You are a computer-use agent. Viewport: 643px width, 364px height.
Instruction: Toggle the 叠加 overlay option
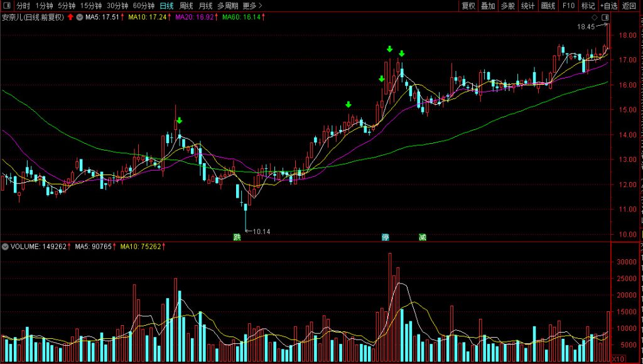(488, 6)
